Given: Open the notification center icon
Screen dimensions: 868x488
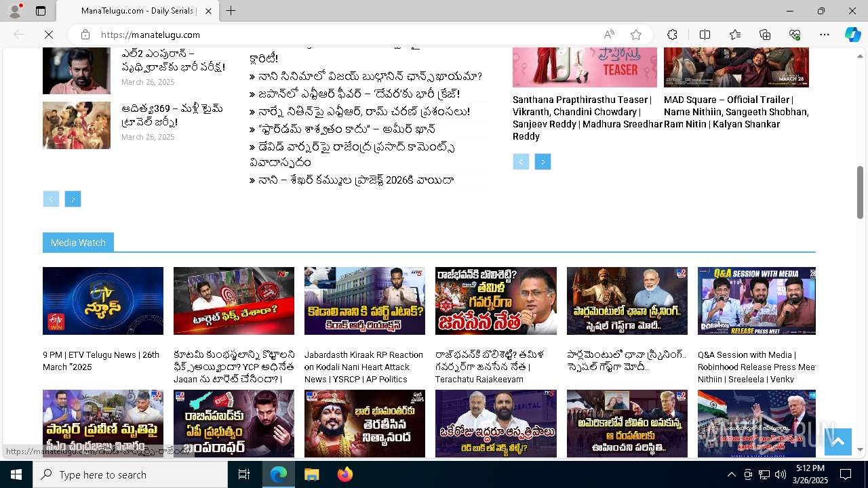Looking at the screenshot, I should [x=846, y=474].
